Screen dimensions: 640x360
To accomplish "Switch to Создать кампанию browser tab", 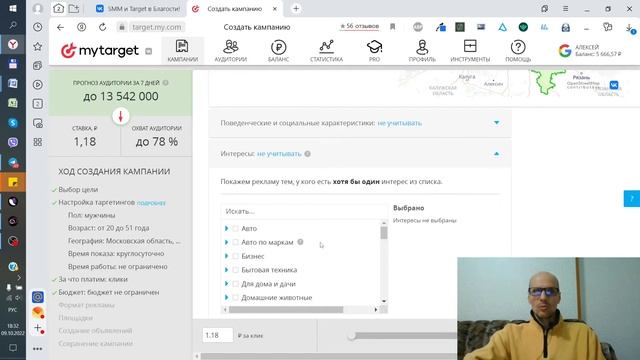I will (x=234, y=9).
